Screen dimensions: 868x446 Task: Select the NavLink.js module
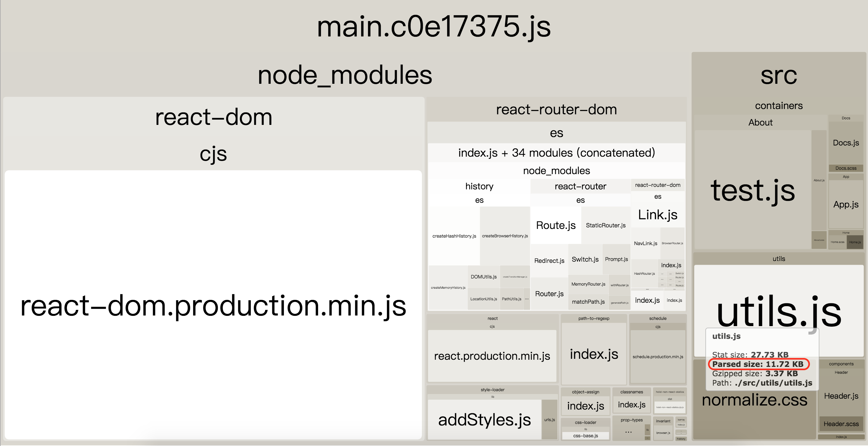pyautogui.click(x=645, y=243)
